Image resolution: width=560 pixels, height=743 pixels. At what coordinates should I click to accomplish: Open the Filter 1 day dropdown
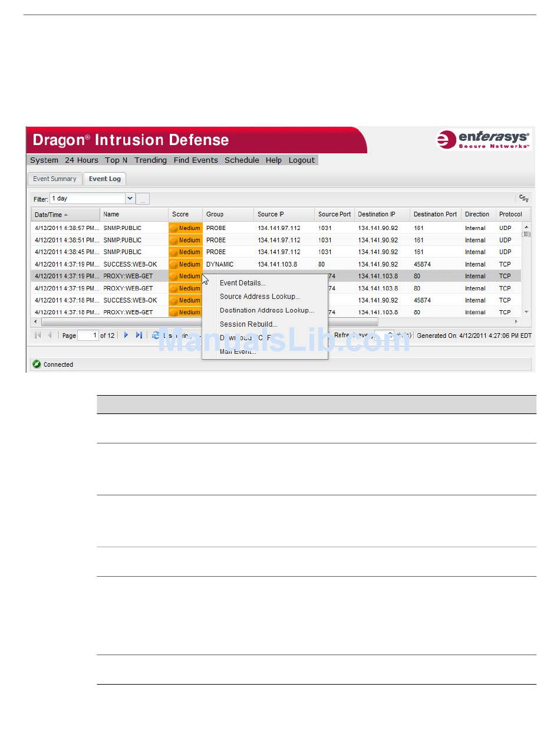130,198
